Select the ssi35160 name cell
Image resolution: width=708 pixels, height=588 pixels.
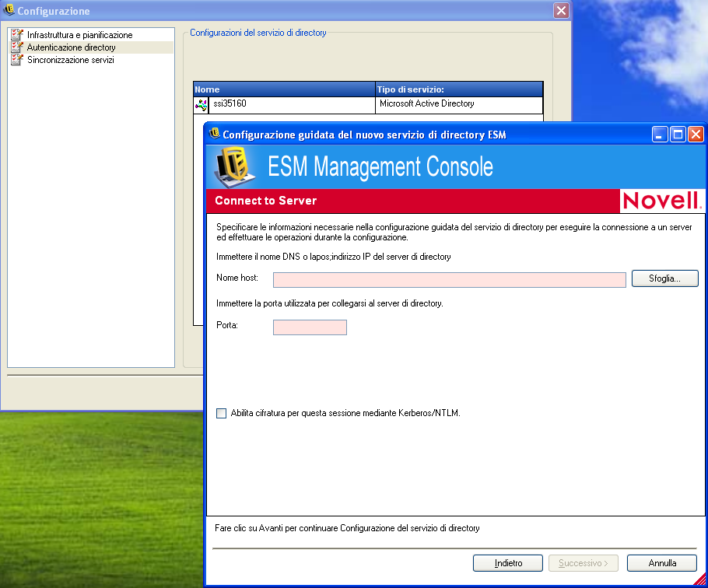pyautogui.click(x=292, y=105)
